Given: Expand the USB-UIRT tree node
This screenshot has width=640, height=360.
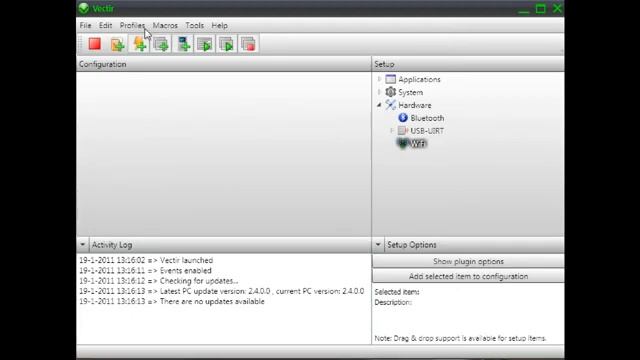Looking at the screenshot, I should (391, 131).
